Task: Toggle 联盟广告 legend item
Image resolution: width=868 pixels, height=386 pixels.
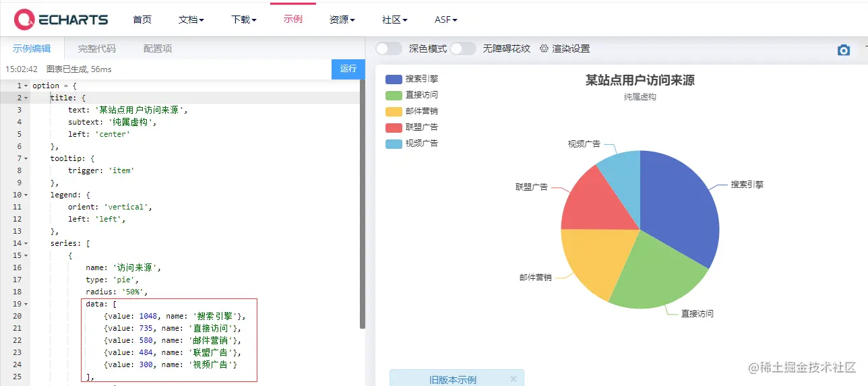Action: click(412, 127)
